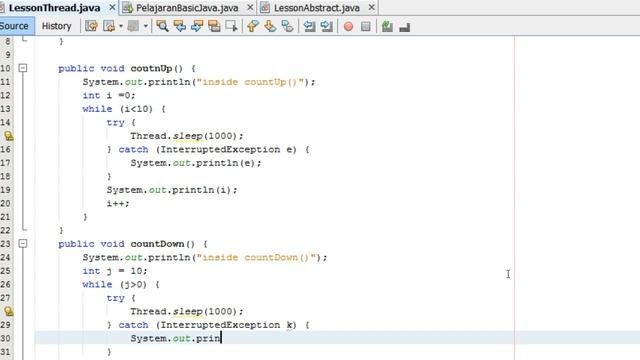This screenshot has height=360, width=640.
Task: Click the incomplete 'System.out.prin' line
Action: pos(176,338)
